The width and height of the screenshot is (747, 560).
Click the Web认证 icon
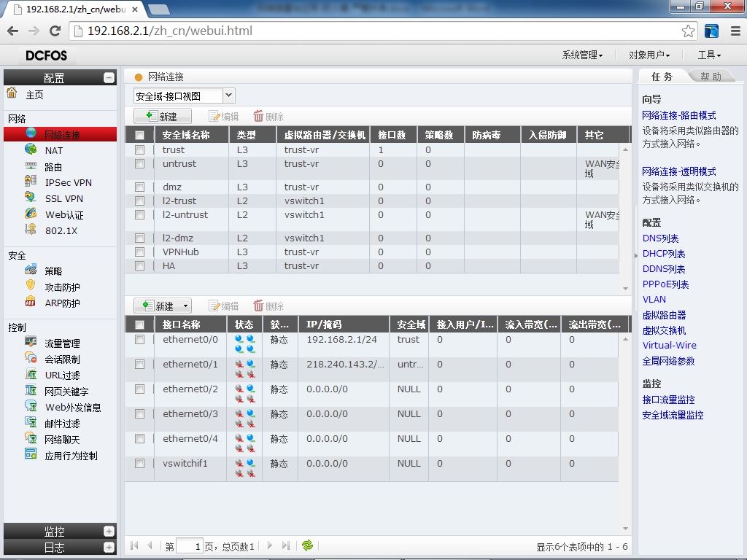coord(31,214)
